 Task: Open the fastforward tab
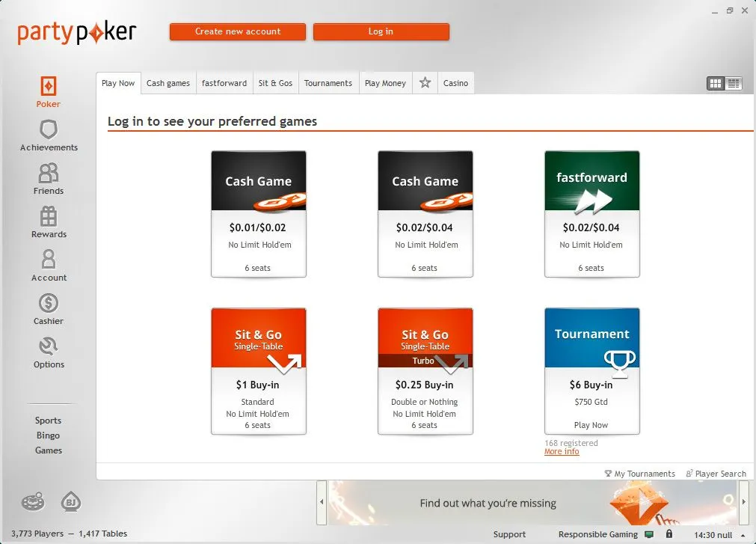pos(224,83)
